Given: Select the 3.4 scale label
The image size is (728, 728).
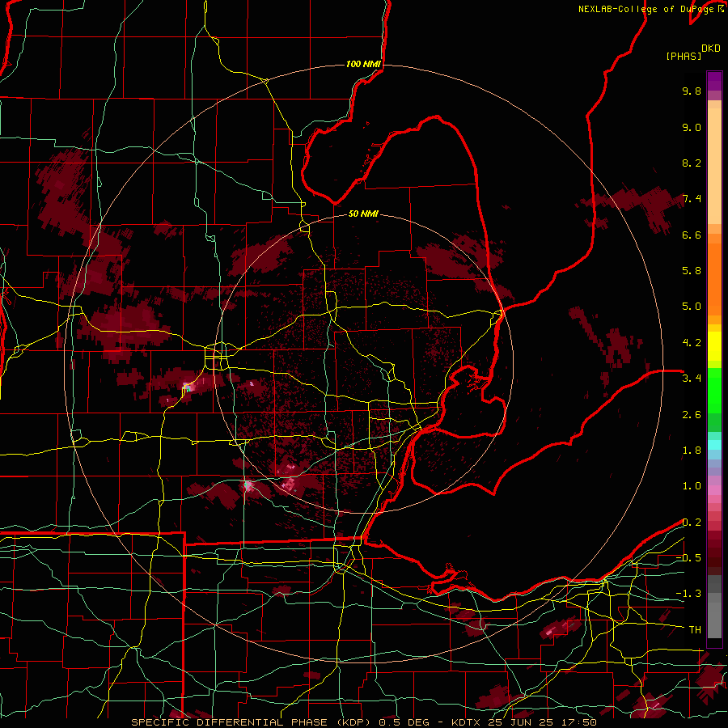Looking at the screenshot, I should click(692, 379).
